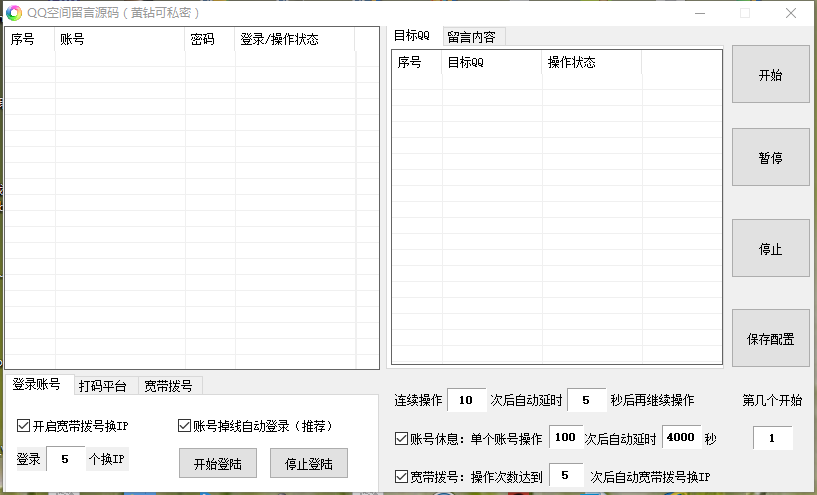Click the colorful app icon in title bar

(14, 13)
